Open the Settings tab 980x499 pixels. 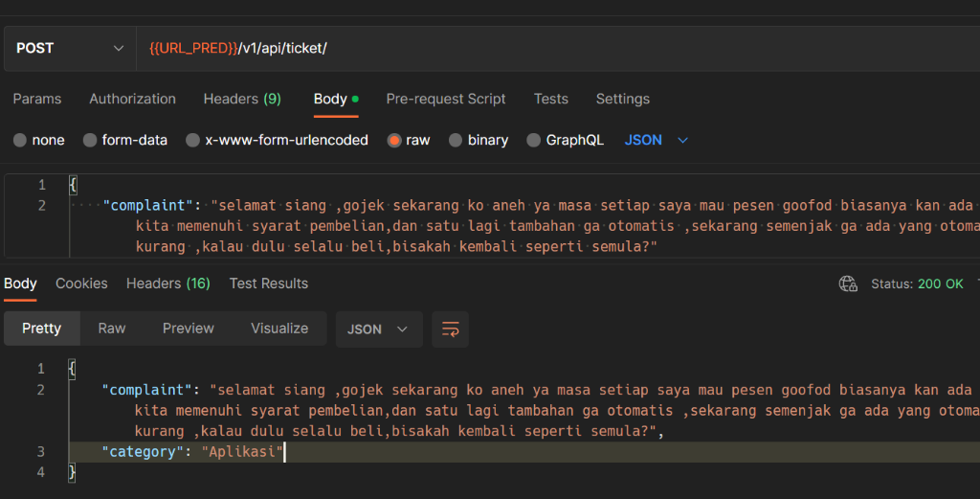pos(622,99)
